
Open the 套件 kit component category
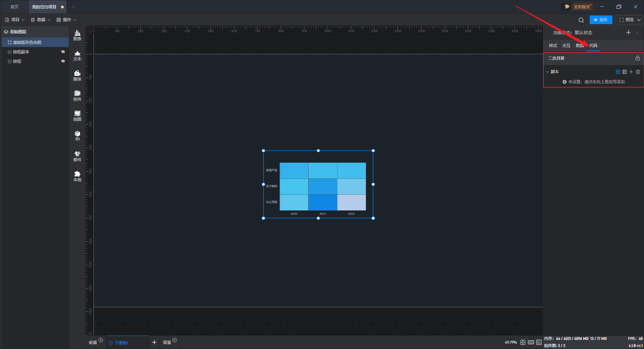tap(77, 156)
